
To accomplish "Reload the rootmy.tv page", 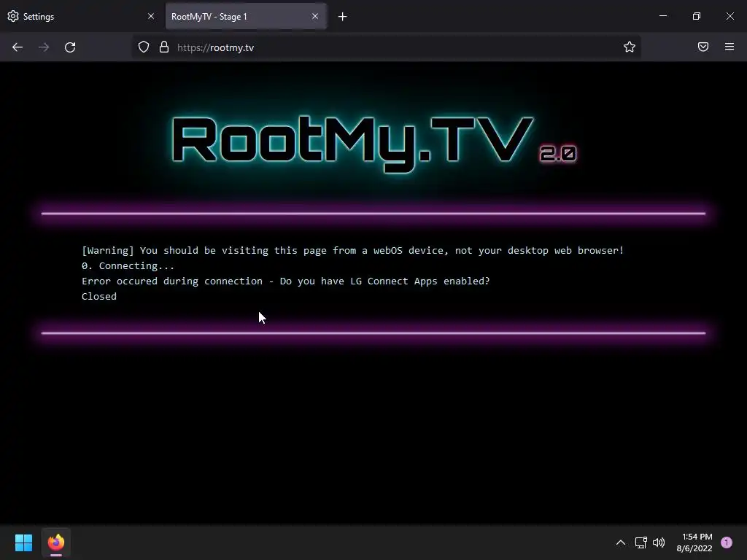I will pos(70,47).
